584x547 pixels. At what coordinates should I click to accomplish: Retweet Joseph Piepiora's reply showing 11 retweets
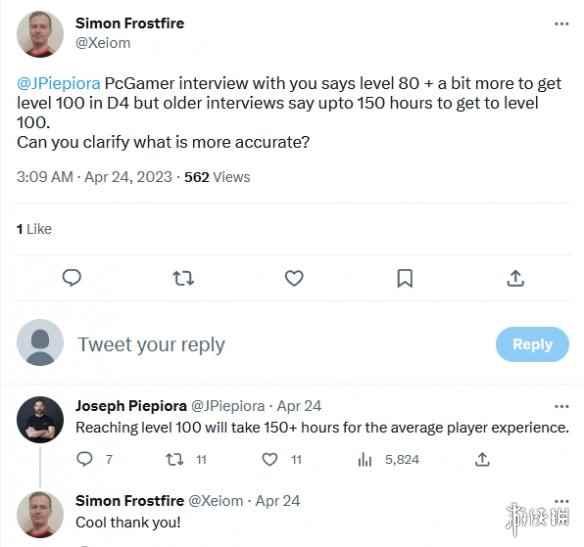174,459
